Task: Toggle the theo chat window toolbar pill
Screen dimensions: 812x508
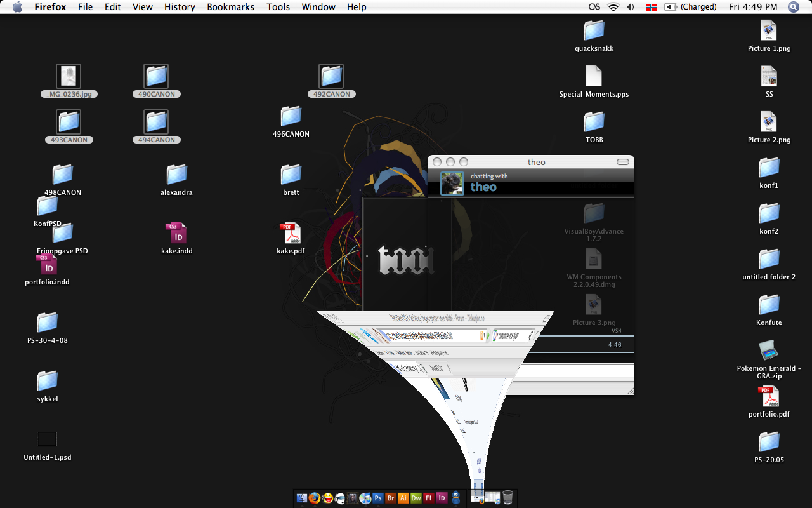Action: coord(623,162)
